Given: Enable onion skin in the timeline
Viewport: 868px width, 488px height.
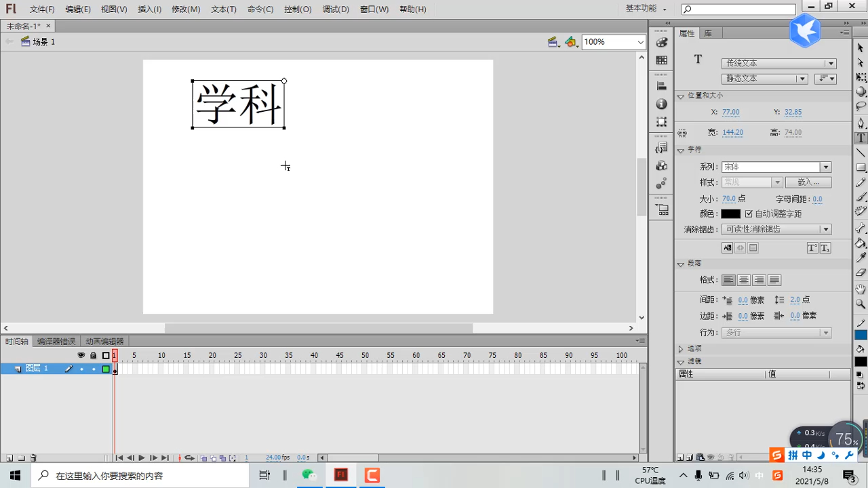Looking at the screenshot, I should tap(204, 458).
